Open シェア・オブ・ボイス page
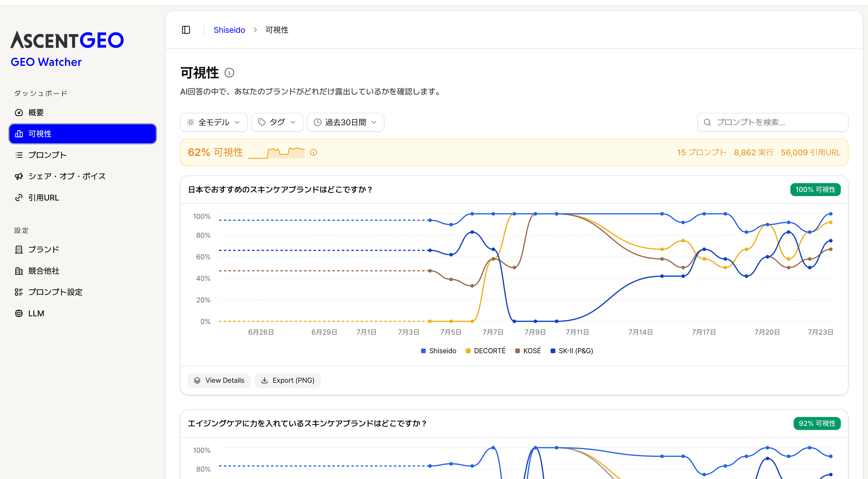 pos(83,176)
